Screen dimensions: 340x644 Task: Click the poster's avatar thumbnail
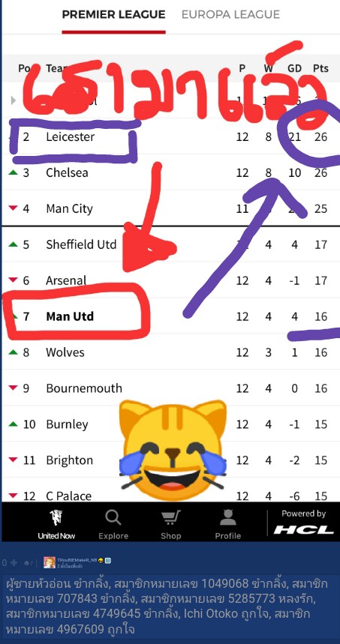point(50,562)
